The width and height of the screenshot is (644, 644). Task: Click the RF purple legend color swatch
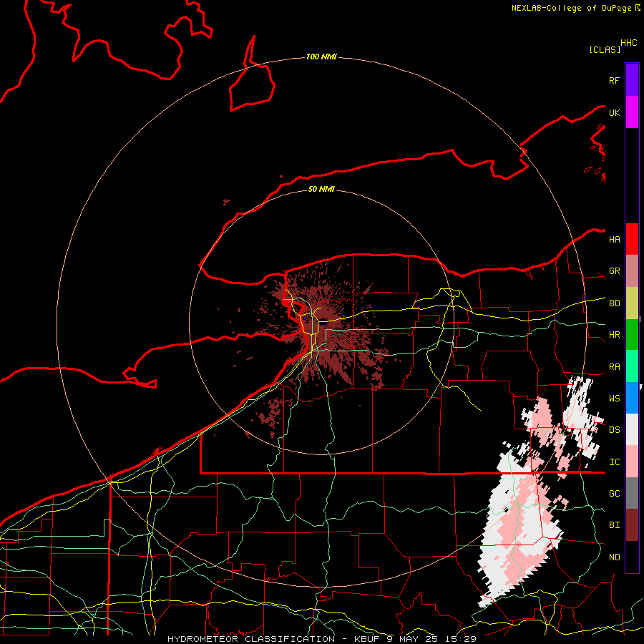632,80
